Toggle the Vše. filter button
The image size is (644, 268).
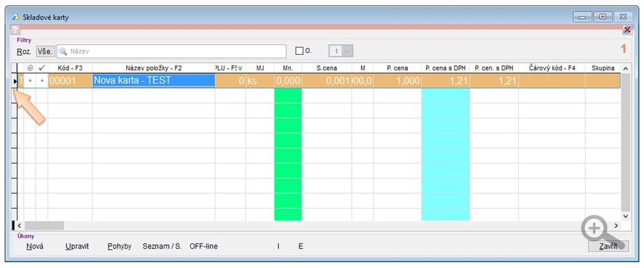pyautogui.click(x=45, y=51)
